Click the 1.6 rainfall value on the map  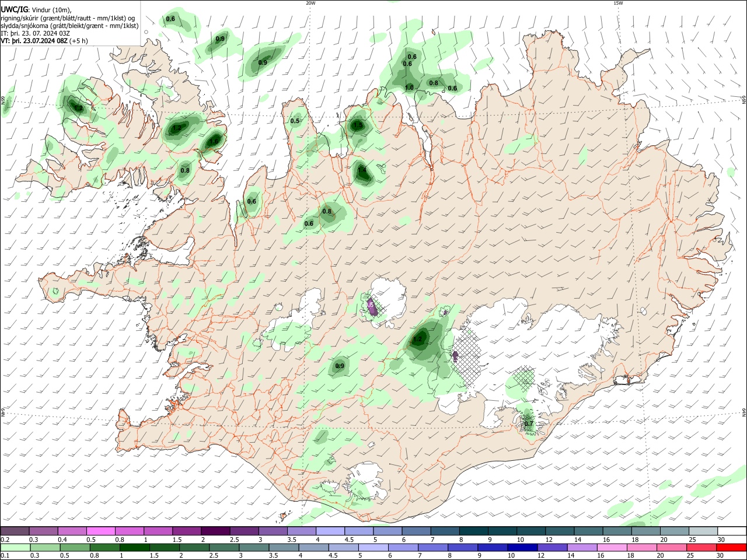pyautogui.click(x=214, y=142)
